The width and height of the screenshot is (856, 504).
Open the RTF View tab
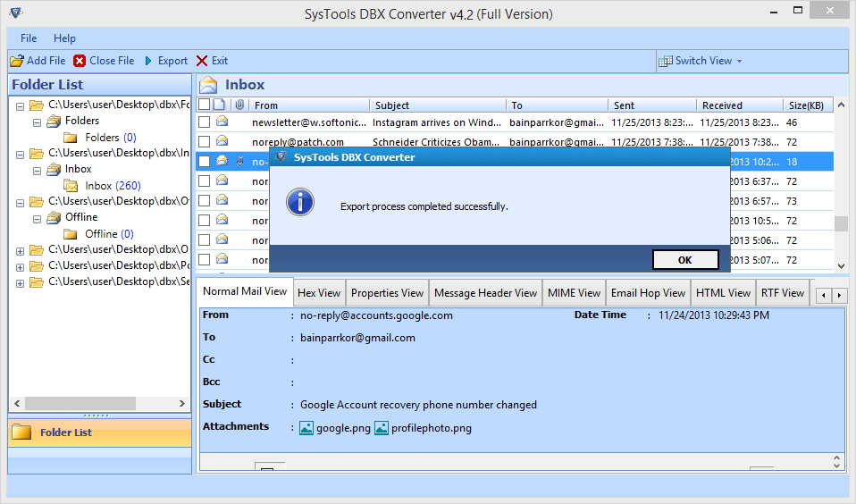[783, 293]
